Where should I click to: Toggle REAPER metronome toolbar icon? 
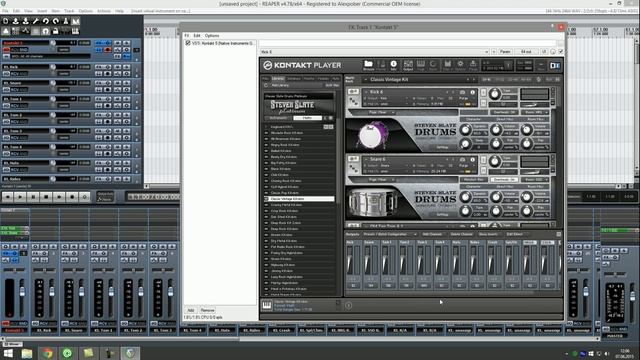click(65, 21)
